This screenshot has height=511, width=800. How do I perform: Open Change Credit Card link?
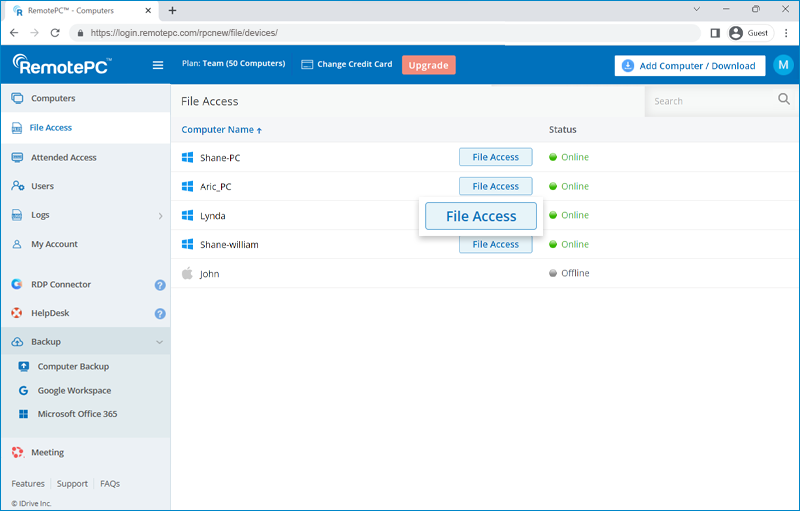346,64
